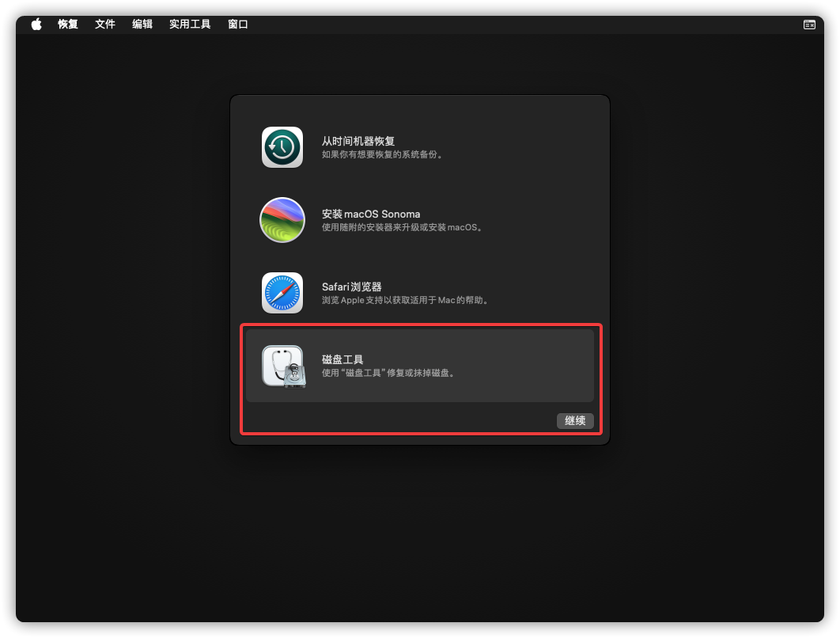This screenshot has height=638, width=840.
Task: Click description 使用"磁盘工具"修复或抹掉磁盘。
Action: [x=388, y=373]
